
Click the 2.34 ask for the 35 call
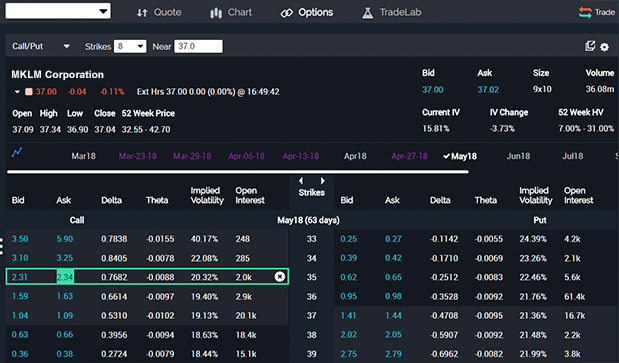pyautogui.click(x=65, y=277)
